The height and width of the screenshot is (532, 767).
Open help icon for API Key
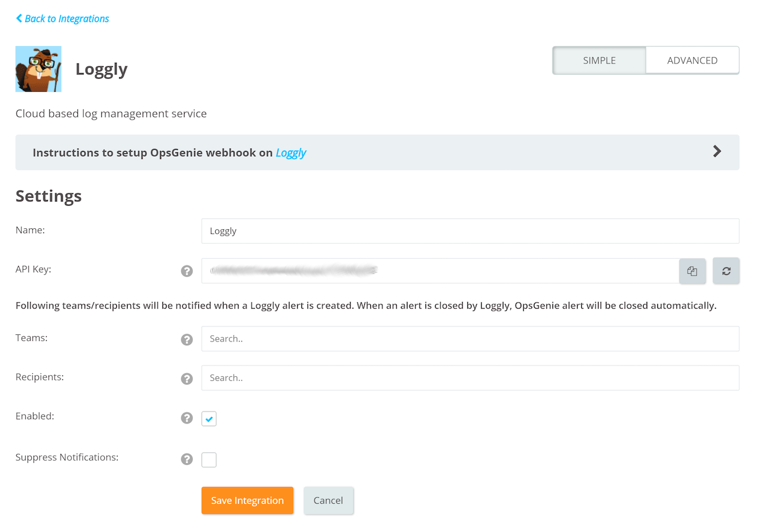tap(187, 271)
